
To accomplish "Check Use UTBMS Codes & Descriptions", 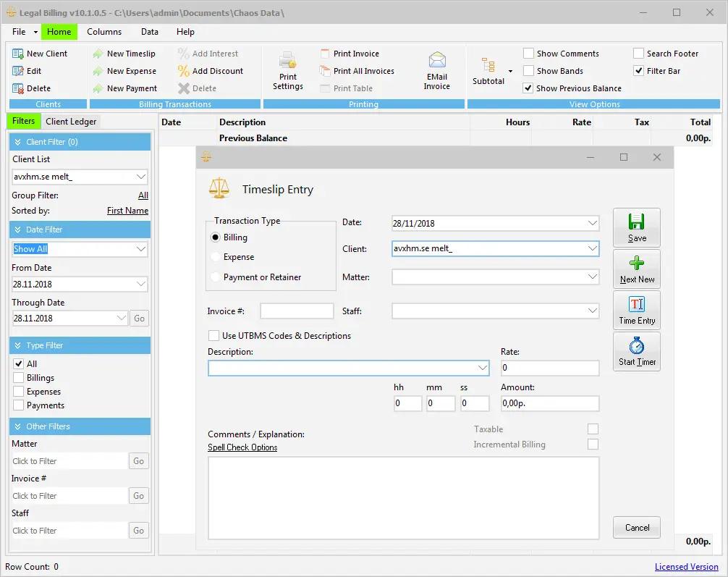I will click(x=213, y=335).
